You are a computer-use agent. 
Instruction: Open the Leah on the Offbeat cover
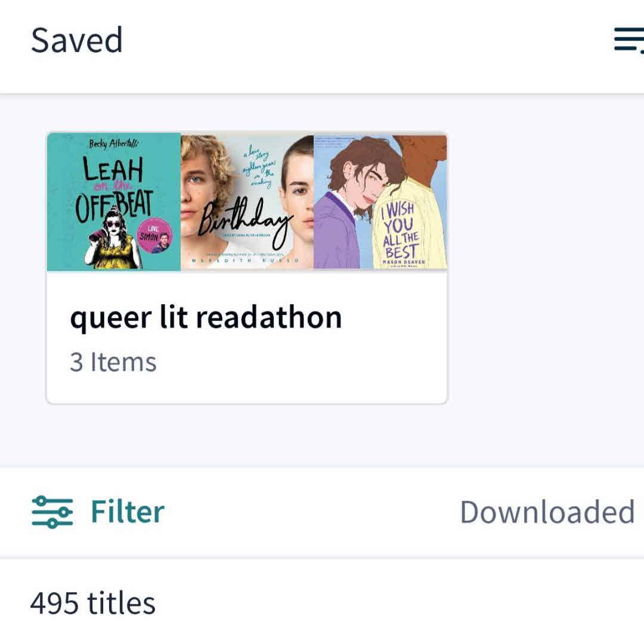(113, 202)
